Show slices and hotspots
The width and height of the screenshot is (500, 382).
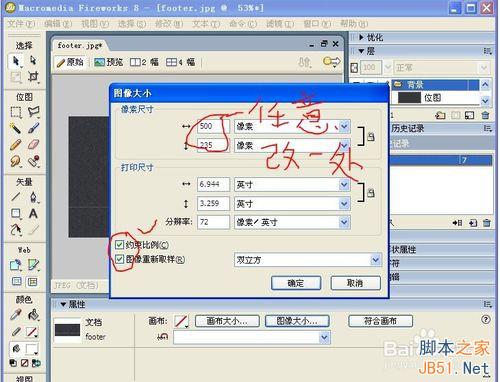pos(32,282)
